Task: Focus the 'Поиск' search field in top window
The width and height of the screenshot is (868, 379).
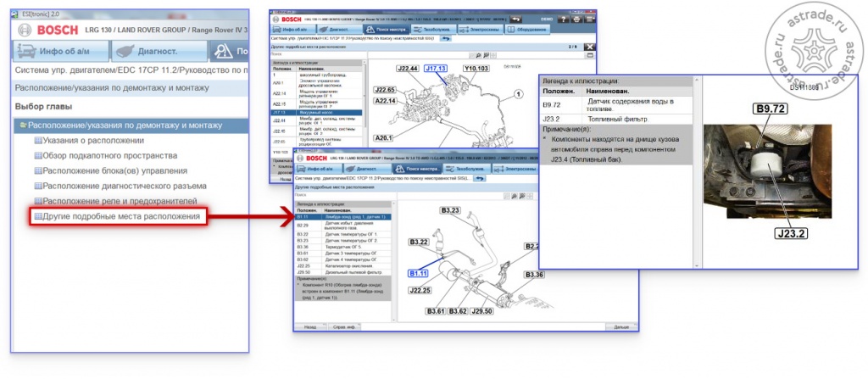Action: click(319, 55)
